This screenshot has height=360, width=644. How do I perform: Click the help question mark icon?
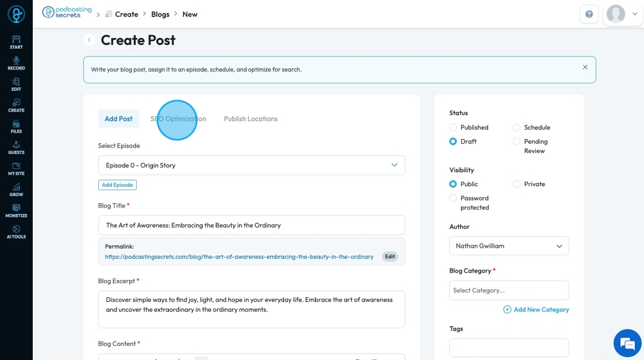tap(589, 14)
